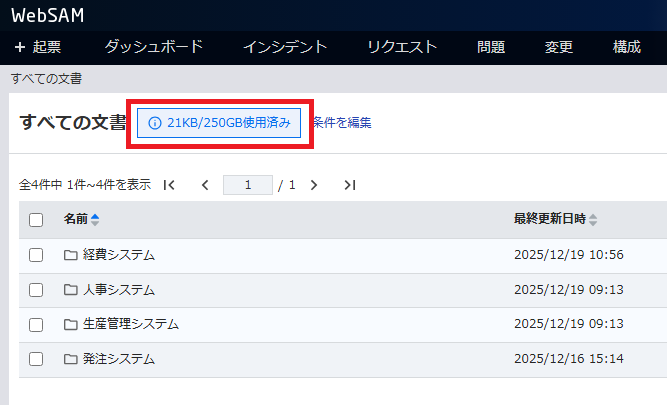Go to the next page arrow
Image resolution: width=667 pixels, height=405 pixels.
pyautogui.click(x=314, y=185)
